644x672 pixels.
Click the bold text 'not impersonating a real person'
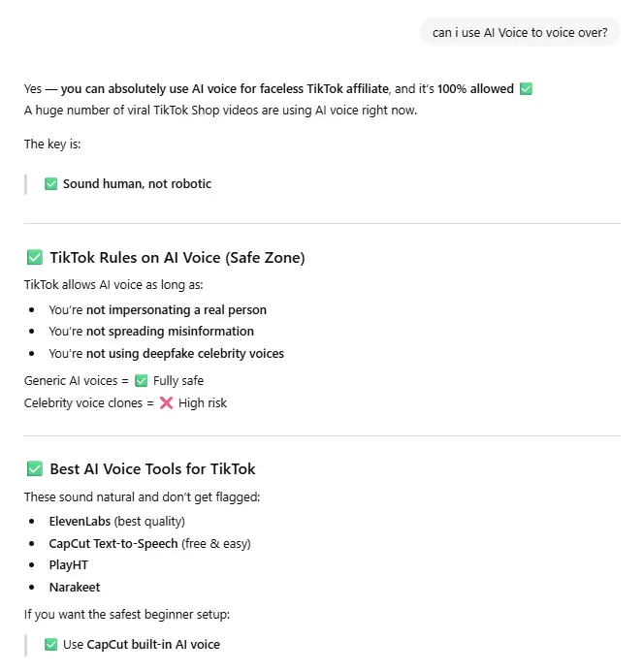[x=177, y=310]
